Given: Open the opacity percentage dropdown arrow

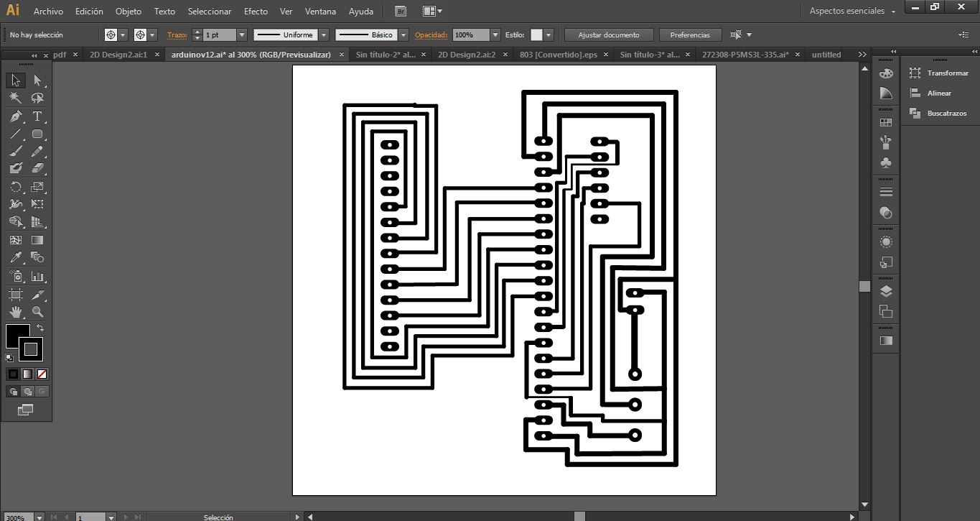Looking at the screenshot, I should pos(495,34).
